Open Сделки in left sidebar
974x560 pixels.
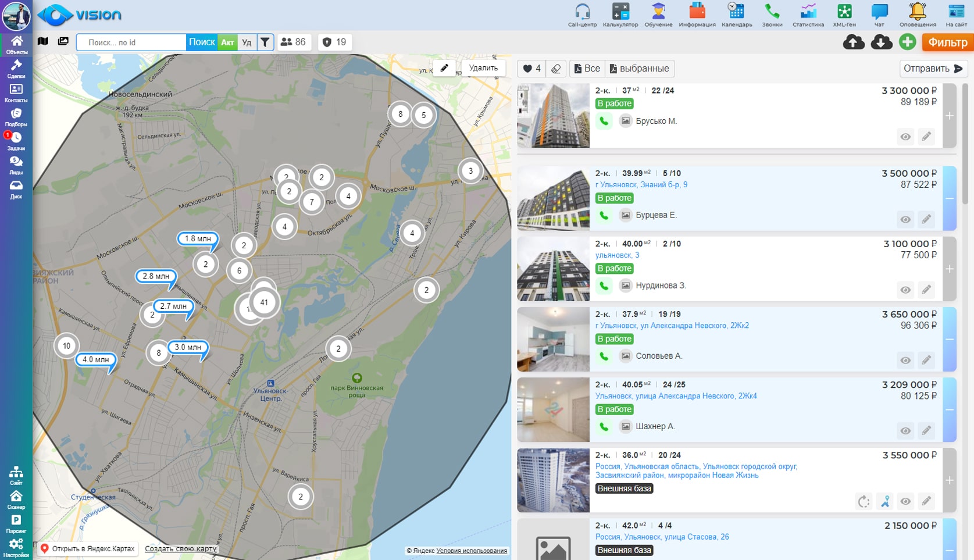[x=16, y=69]
